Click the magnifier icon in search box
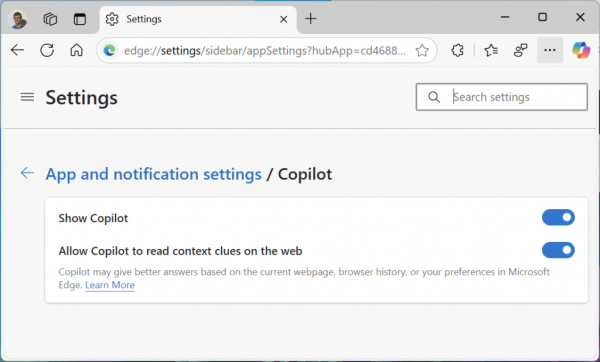The width and height of the screenshot is (600, 362). [434, 97]
